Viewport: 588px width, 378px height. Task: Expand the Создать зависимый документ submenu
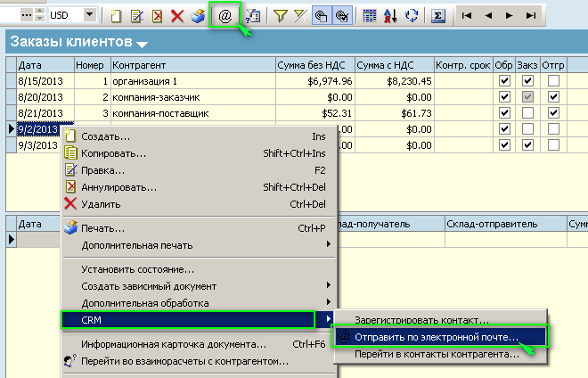tap(199, 286)
